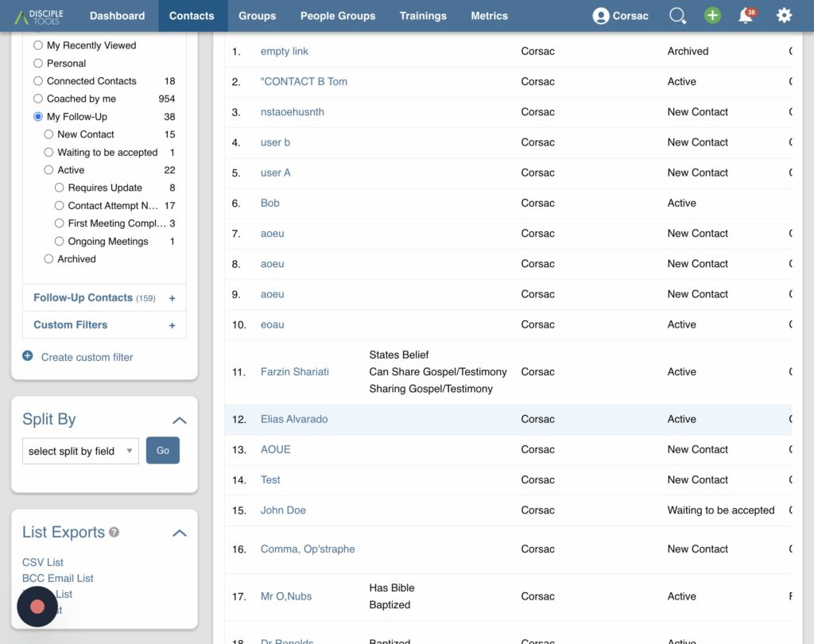Collapse the Split By panel
This screenshot has width=814, height=644.
coord(180,420)
